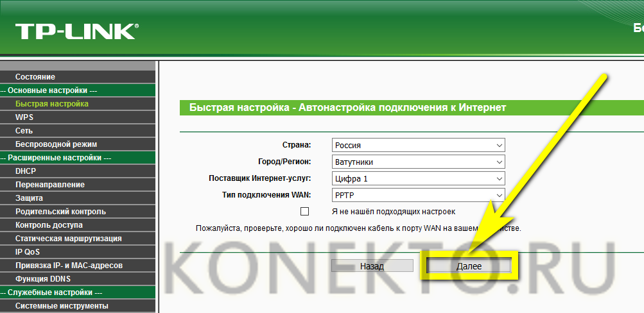Click the Основные настройки section header
This screenshot has width=644, height=313.
coord(78,90)
